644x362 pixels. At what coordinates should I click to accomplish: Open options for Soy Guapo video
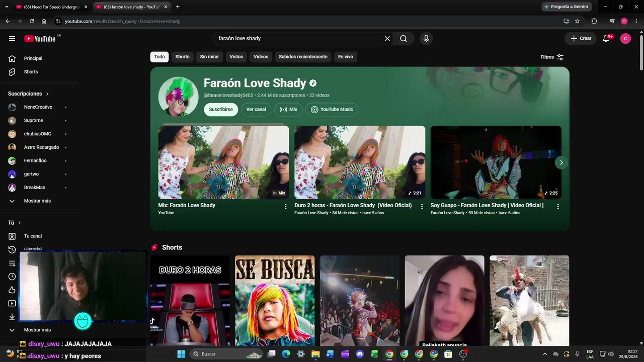click(558, 207)
